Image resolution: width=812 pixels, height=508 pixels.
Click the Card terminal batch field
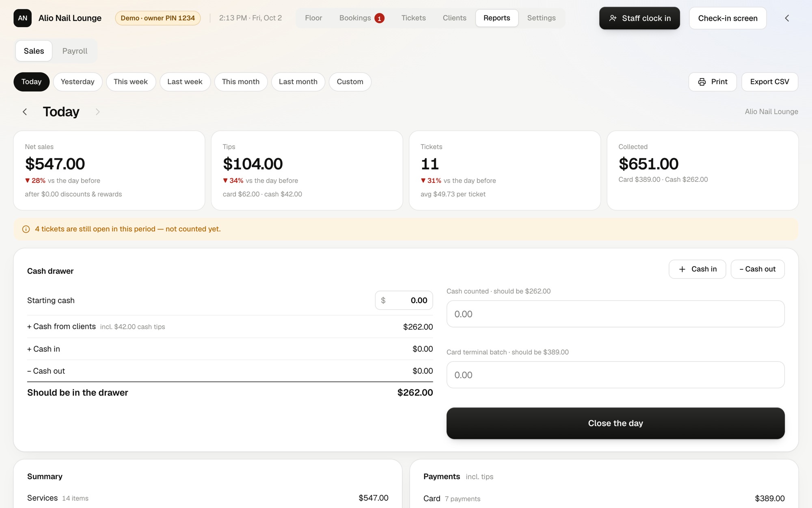pyautogui.click(x=615, y=375)
